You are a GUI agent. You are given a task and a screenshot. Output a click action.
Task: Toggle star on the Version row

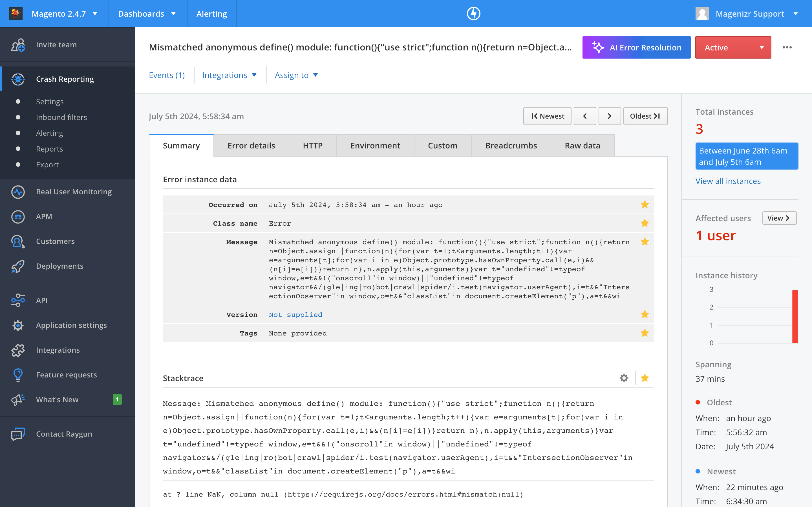pos(645,315)
